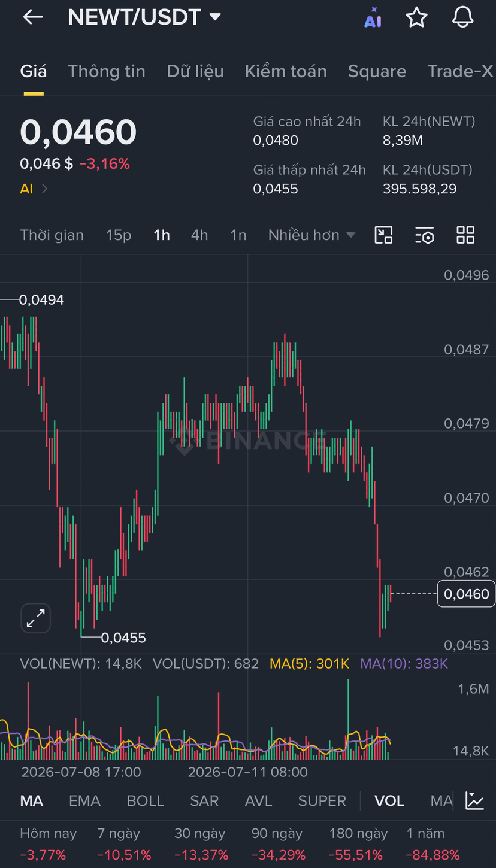Select the 1n timeframe

(238, 235)
